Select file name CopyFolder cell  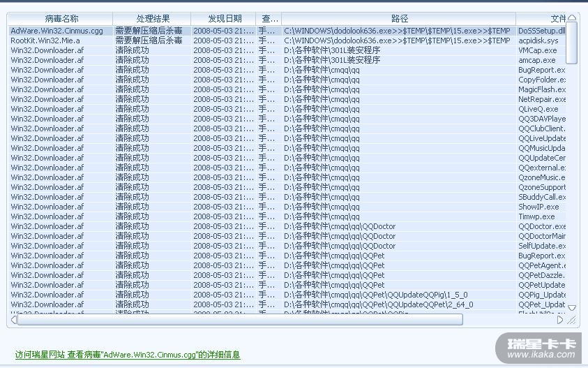[541, 80]
